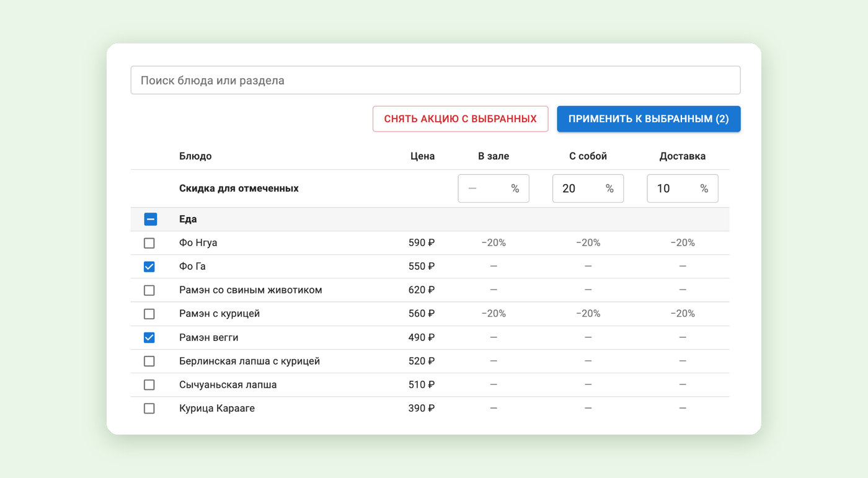Click the 390 ₽ price of Курица Карааге
Image resolution: width=868 pixels, height=478 pixels.
[x=422, y=409]
